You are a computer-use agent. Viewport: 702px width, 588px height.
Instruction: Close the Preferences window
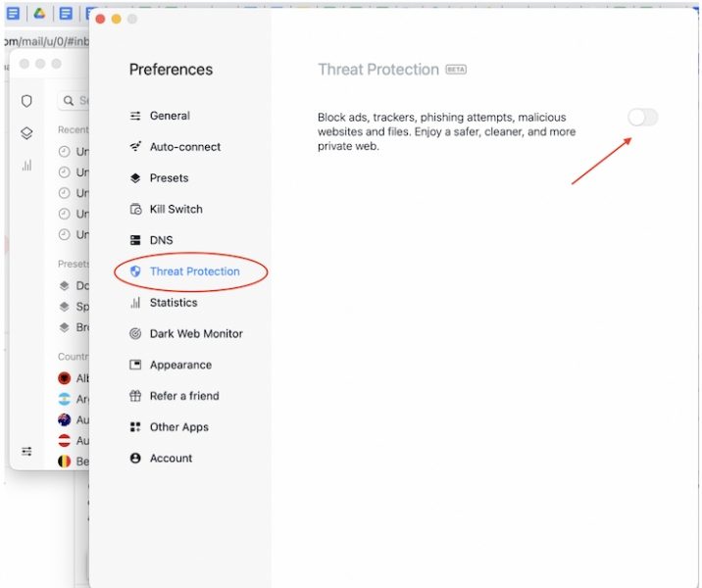(100, 19)
